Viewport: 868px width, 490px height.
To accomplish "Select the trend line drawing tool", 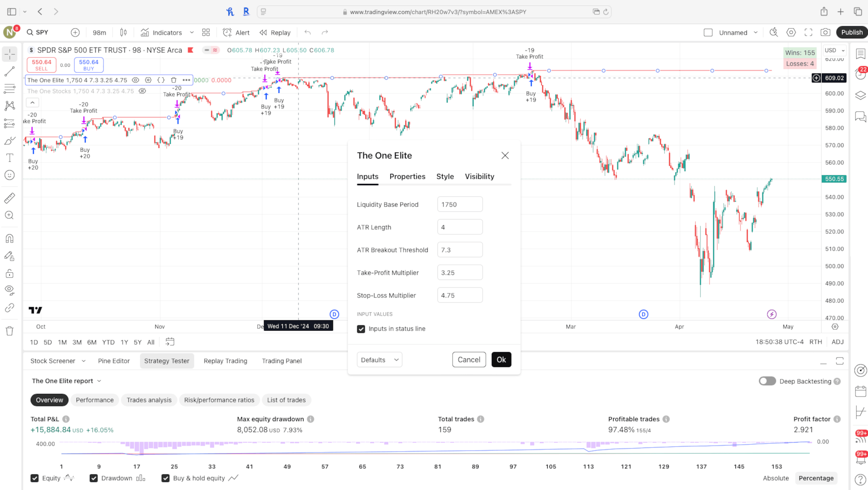I will coord(9,71).
